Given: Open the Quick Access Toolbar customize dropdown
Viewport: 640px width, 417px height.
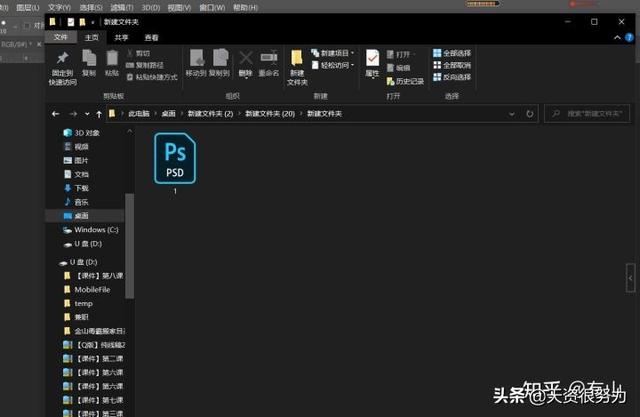Looking at the screenshot, I should 93,22.
